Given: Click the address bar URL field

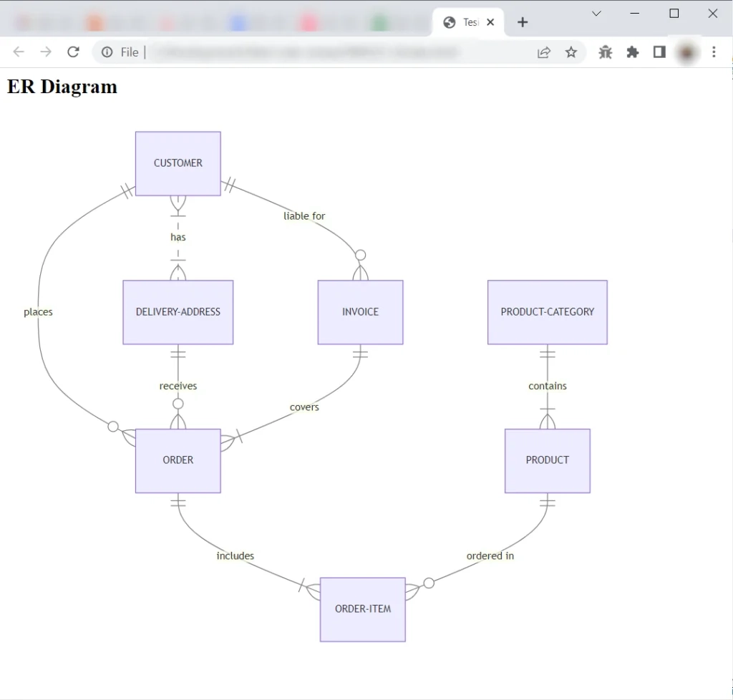Looking at the screenshot, I should coord(322,52).
